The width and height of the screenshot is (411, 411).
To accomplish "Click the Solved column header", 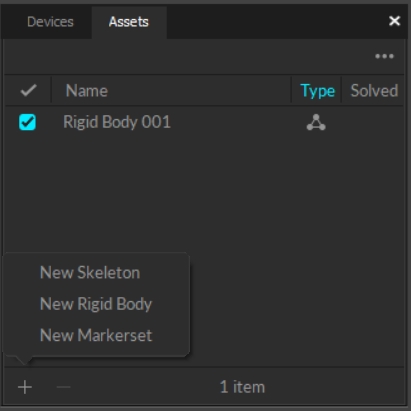I will click(x=374, y=91).
